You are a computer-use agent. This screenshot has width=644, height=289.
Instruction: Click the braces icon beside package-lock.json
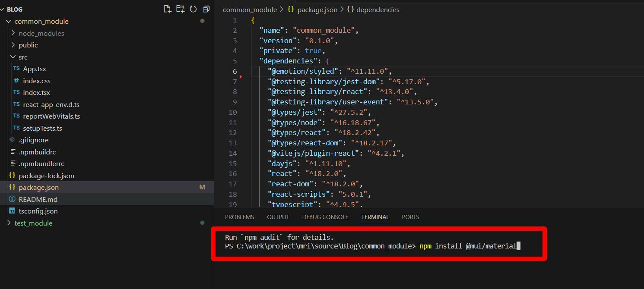coord(12,176)
